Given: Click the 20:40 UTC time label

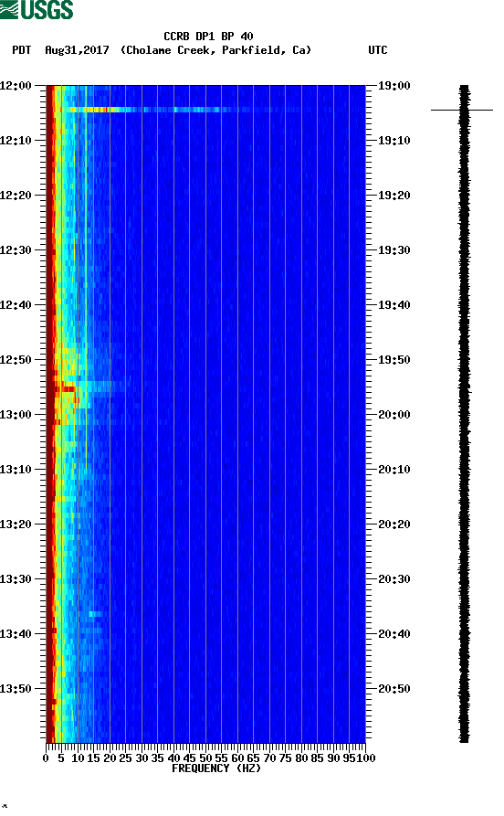Looking at the screenshot, I should [394, 634].
